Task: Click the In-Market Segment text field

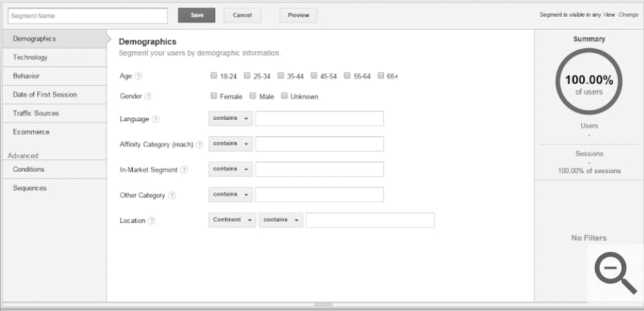Action: pyautogui.click(x=320, y=169)
